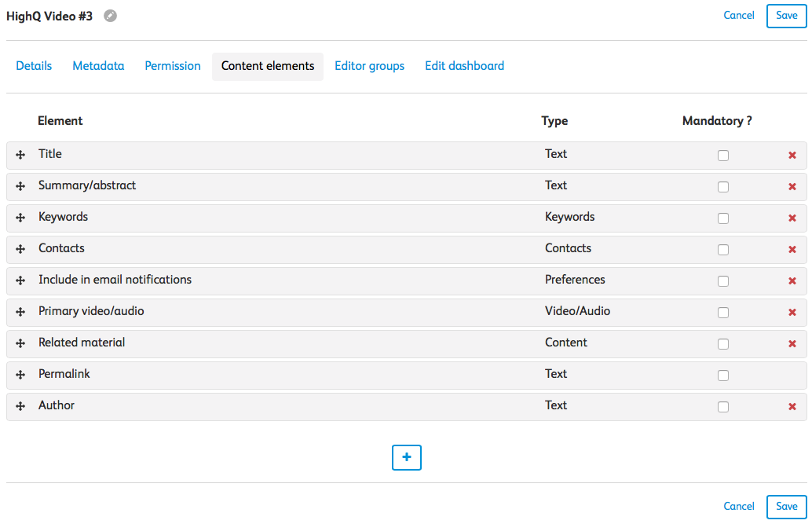This screenshot has height=524, width=812.
Task: Delete the Title element row
Action: pos(792,156)
